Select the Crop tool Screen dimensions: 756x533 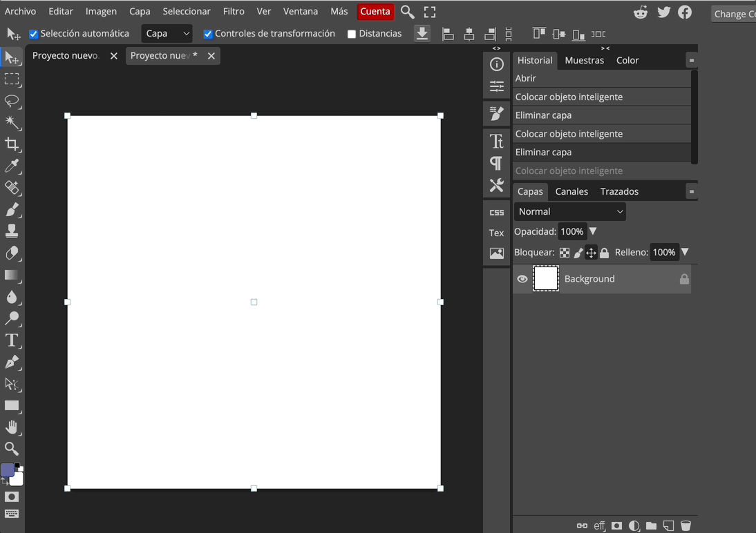[x=12, y=145]
